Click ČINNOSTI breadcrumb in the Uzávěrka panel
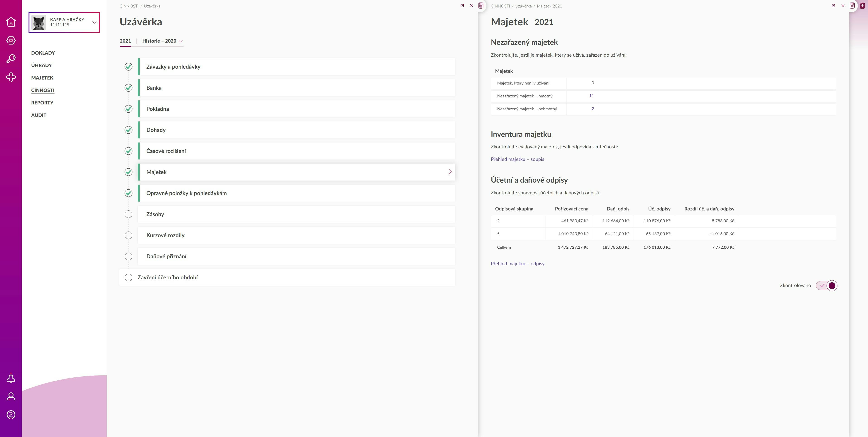This screenshot has width=868, height=437. pos(129,6)
